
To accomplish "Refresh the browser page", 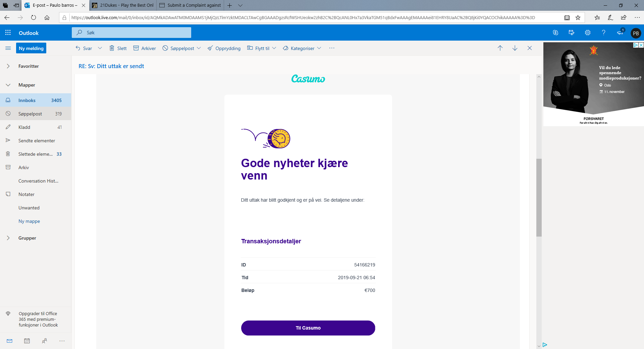I will click(33, 17).
